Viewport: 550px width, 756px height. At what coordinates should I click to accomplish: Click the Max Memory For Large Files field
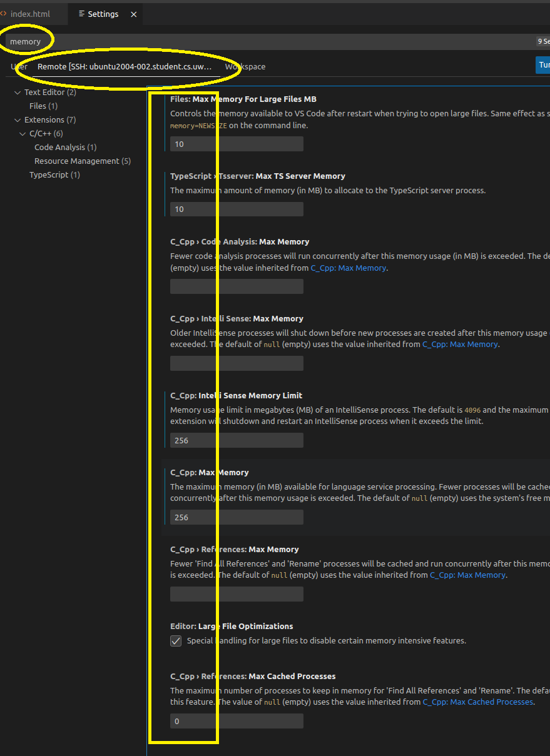[x=237, y=144]
